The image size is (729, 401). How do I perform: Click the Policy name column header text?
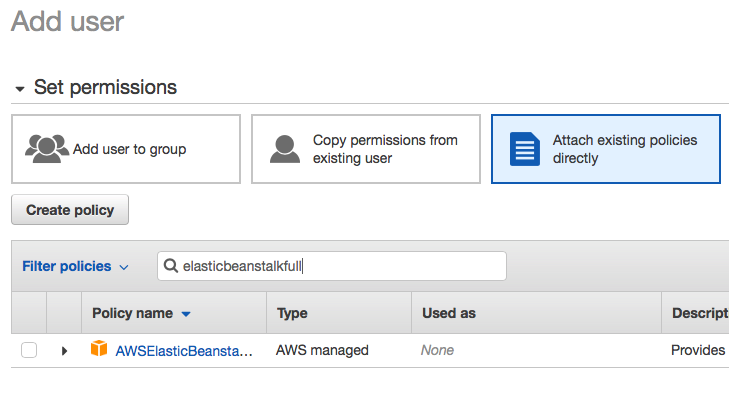pos(132,313)
